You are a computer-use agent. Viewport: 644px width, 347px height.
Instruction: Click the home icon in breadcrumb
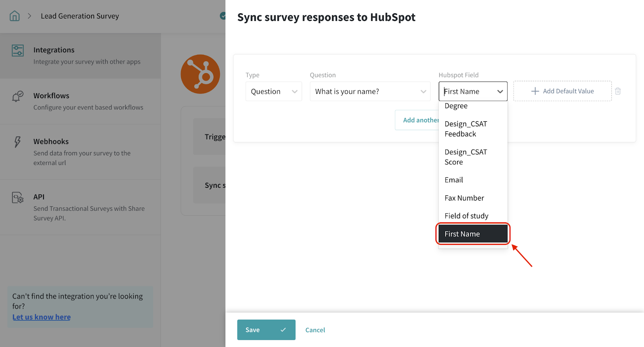(14, 16)
